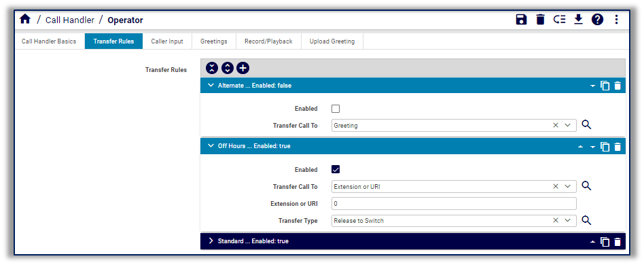Search icon next to Extension or URI dropdown
Viewport: 644px width, 265px height.
[x=586, y=185]
